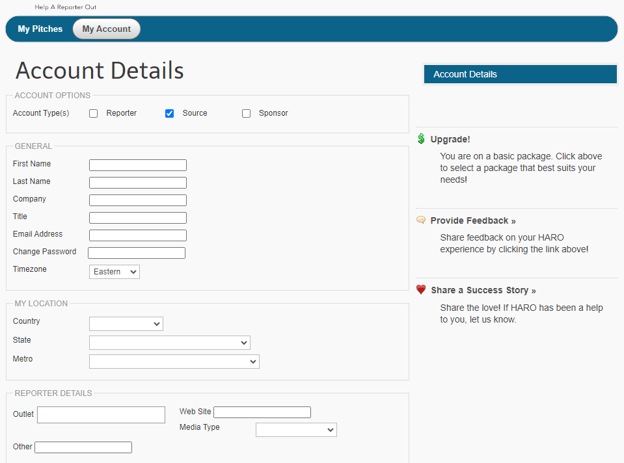Image resolution: width=624 pixels, height=463 pixels.
Task: Open the Timezone dropdown showing Eastern
Action: (114, 272)
